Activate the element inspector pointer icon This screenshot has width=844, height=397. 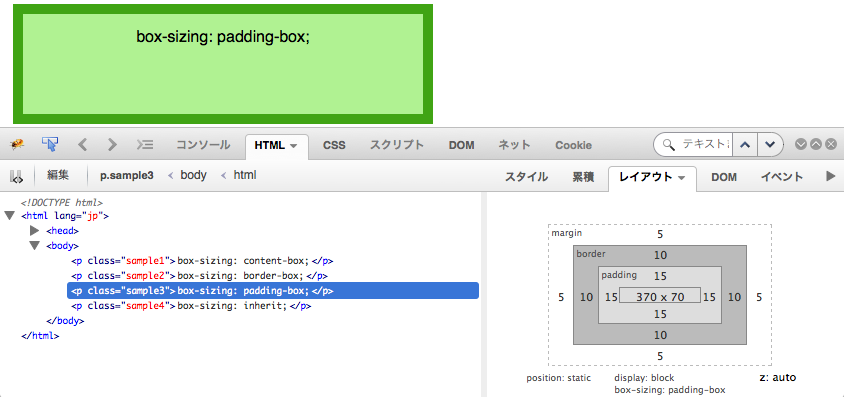click(50, 144)
